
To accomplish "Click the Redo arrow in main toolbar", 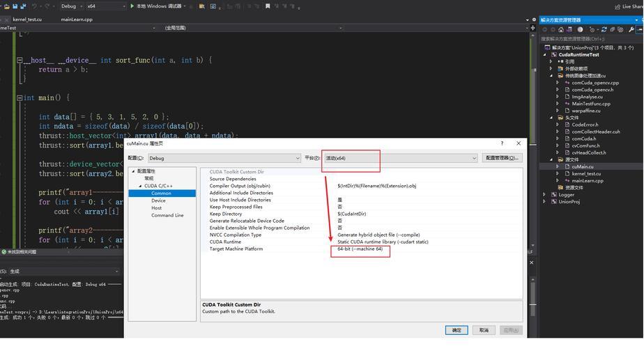I will tap(47, 6).
